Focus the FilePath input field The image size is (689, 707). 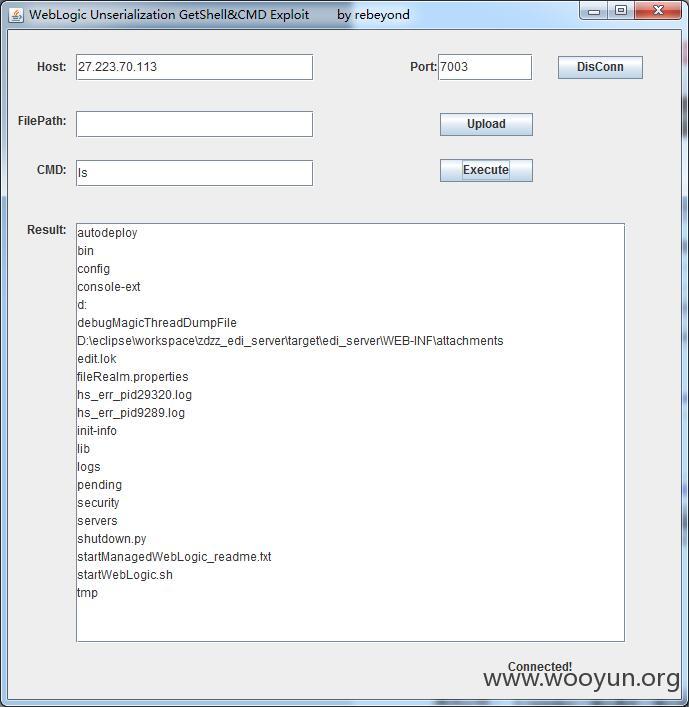coord(194,124)
